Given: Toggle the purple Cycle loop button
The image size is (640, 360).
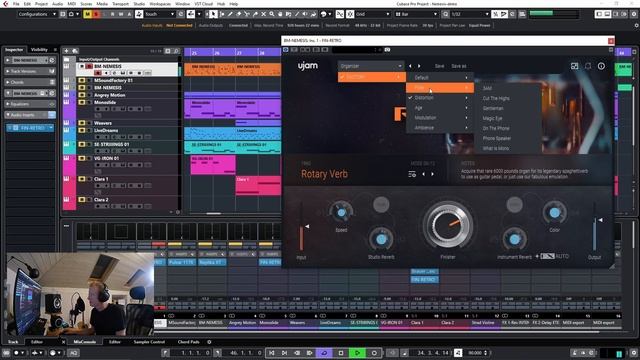Looking at the screenshot, I should point(324,353).
